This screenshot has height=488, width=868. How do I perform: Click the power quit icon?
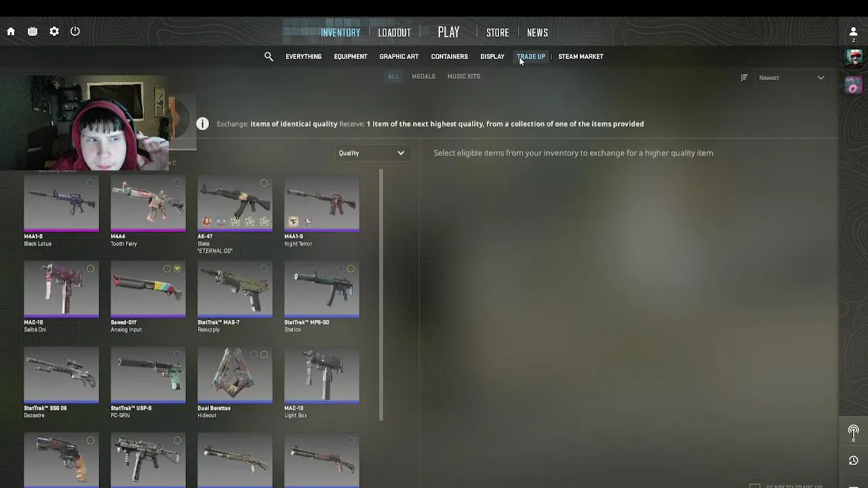[75, 31]
